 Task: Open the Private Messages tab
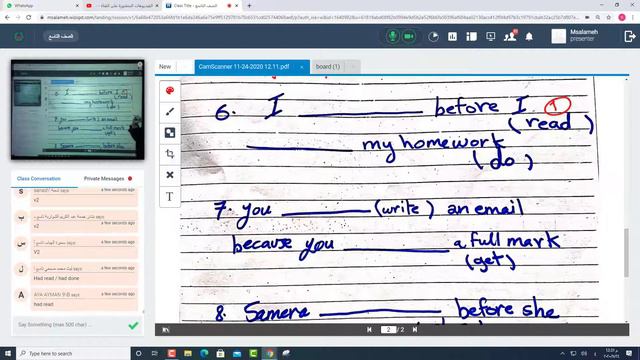point(104,179)
